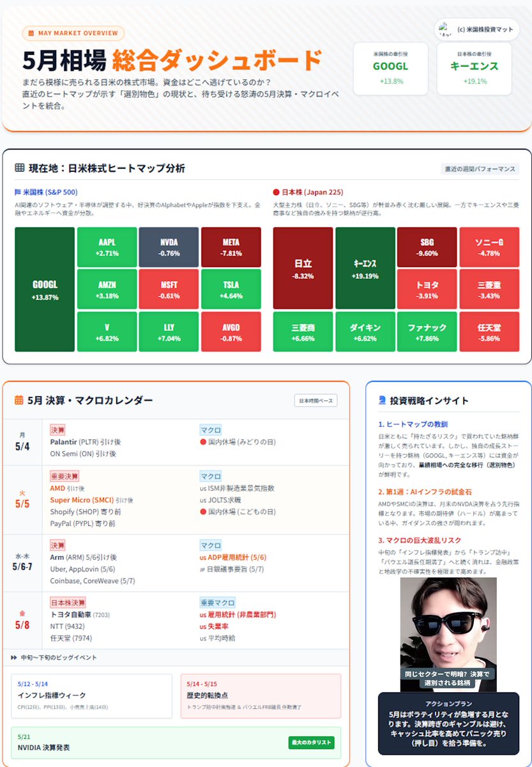Select the 5/8 Friday date cell

click(x=22, y=620)
